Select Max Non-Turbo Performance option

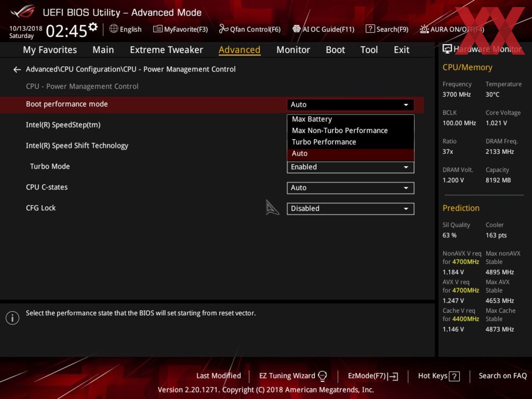click(350, 131)
